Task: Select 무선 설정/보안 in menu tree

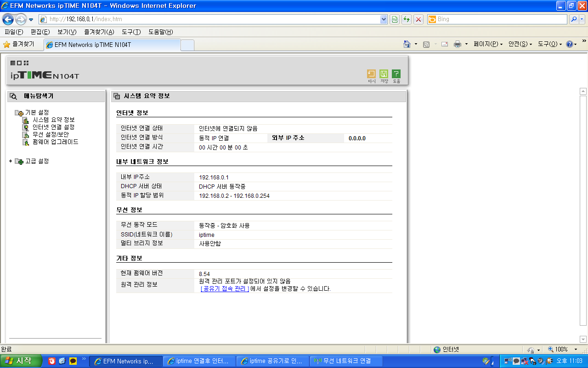Action: pyautogui.click(x=51, y=134)
